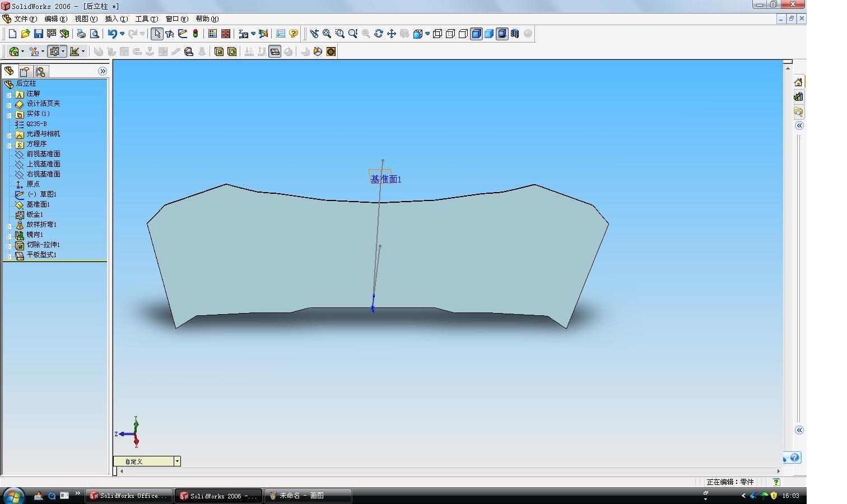The width and height of the screenshot is (847, 504).
Task: Expand the 光源与相机 tree node
Action: [x=9, y=135]
